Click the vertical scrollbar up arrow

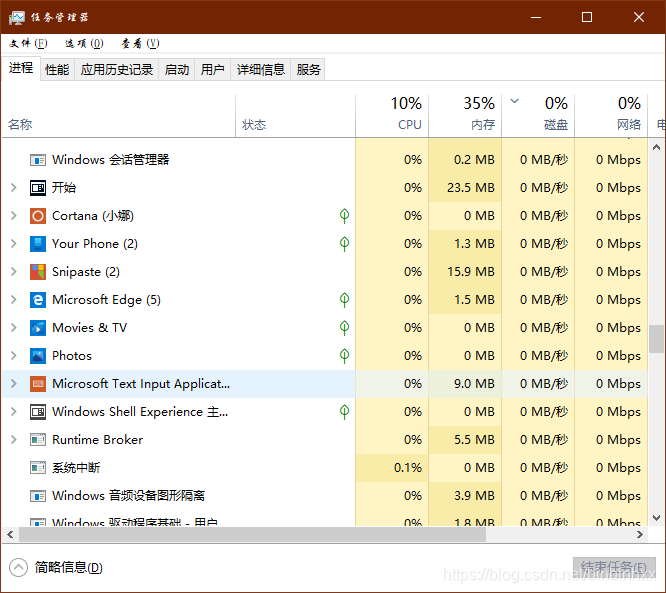pyautogui.click(x=656, y=147)
